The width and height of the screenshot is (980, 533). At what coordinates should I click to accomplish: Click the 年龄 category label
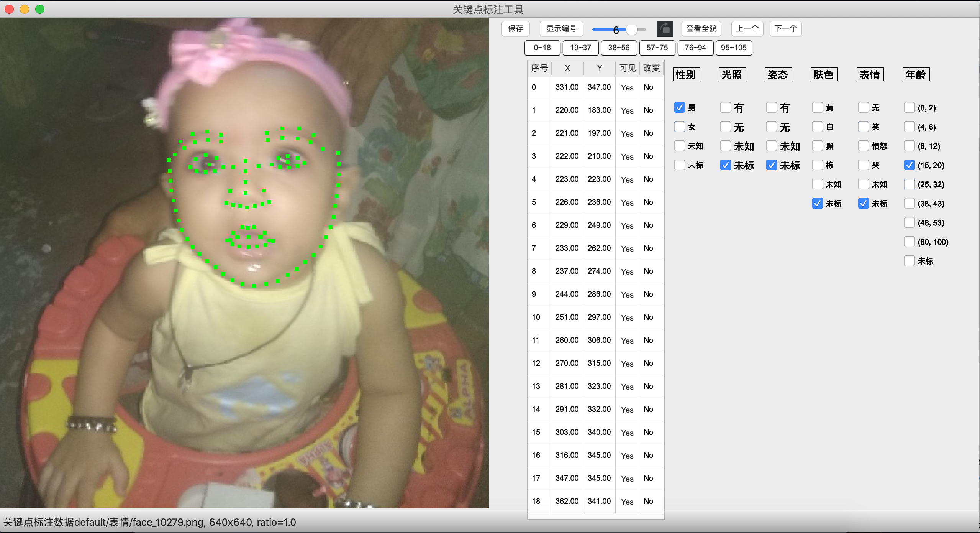pos(916,74)
